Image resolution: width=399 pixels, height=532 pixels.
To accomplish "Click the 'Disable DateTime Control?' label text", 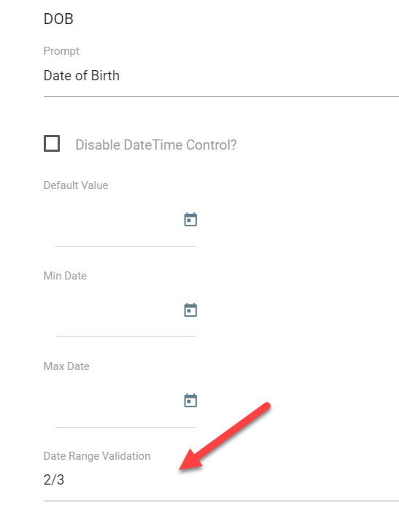I will pos(156,145).
